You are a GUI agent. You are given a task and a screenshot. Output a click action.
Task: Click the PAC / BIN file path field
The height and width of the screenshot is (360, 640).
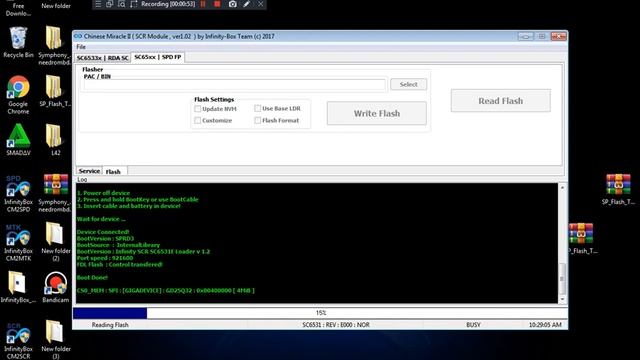pyautogui.click(x=234, y=84)
